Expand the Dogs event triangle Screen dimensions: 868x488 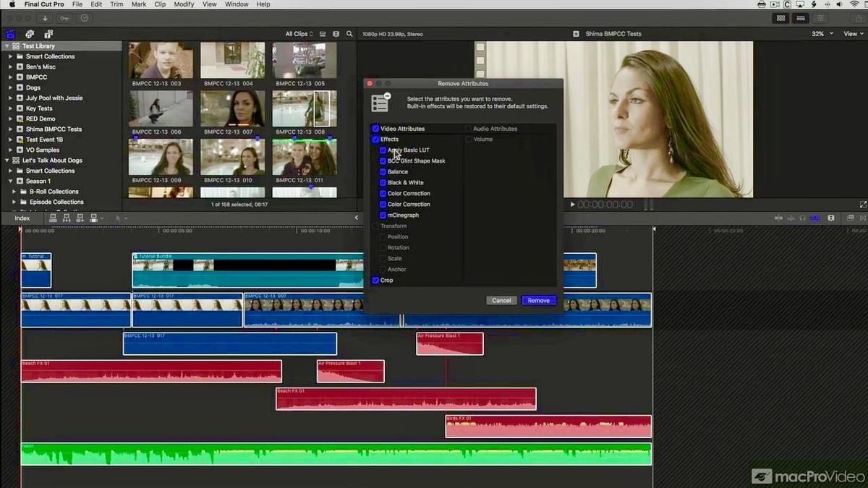[x=10, y=87]
